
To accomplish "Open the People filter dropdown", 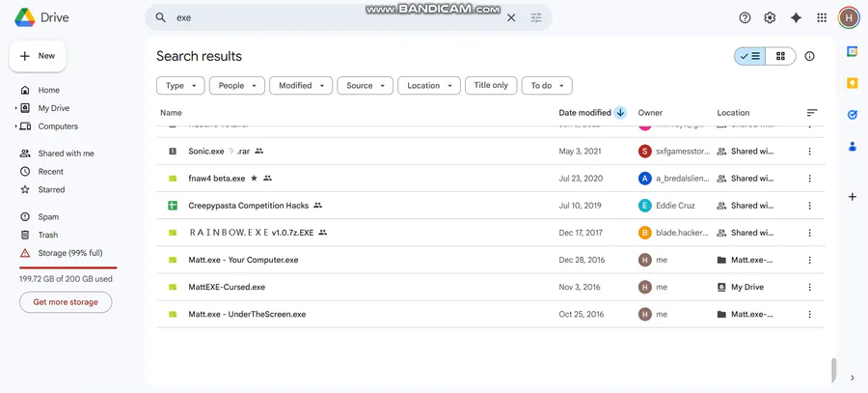I will pos(237,85).
